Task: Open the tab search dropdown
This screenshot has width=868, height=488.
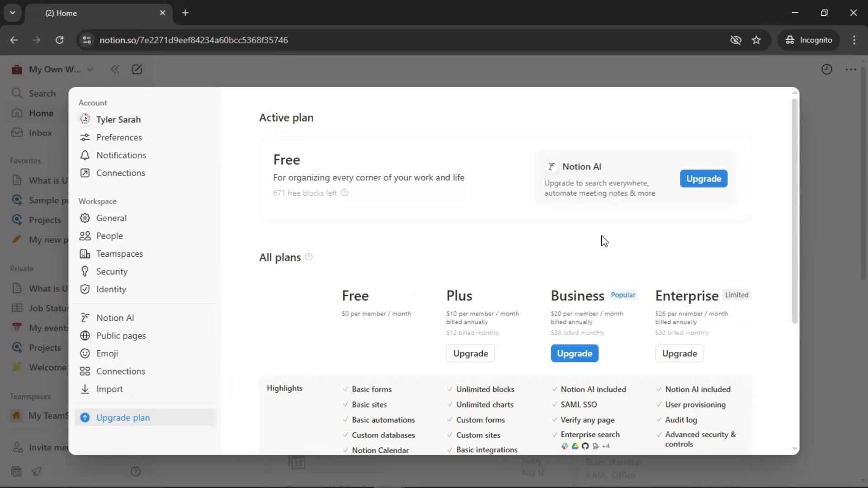Action: pyautogui.click(x=12, y=13)
